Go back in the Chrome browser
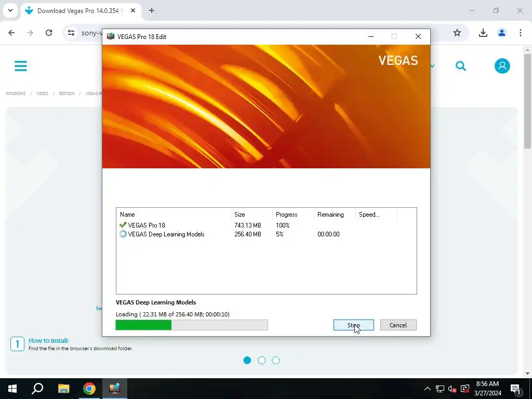This screenshot has height=399, width=532. pos(11,33)
